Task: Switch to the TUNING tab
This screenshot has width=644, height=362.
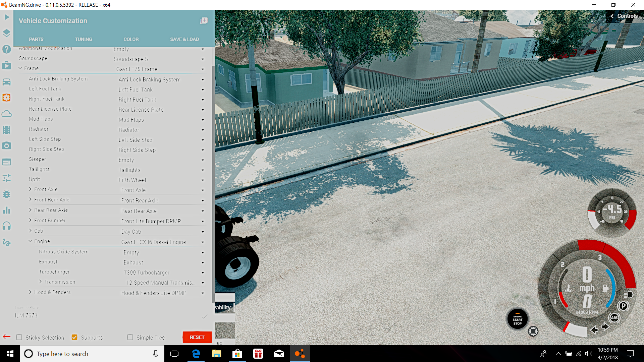Action: [x=84, y=39]
